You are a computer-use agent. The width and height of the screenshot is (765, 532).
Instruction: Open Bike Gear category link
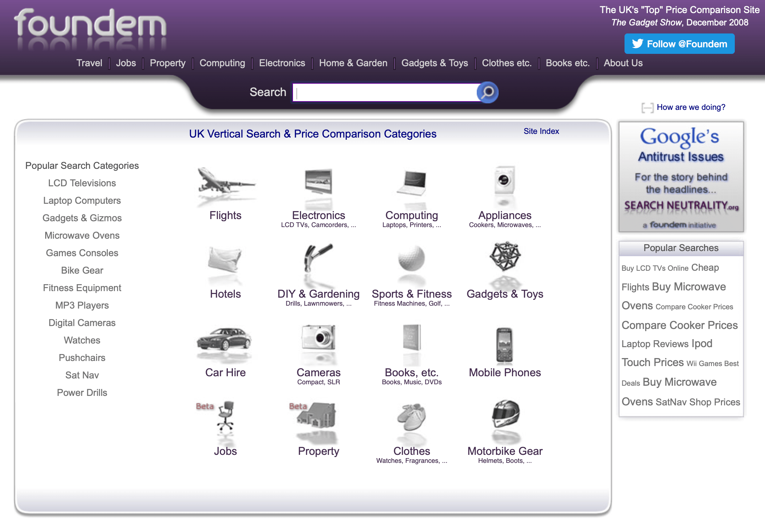tap(82, 270)
